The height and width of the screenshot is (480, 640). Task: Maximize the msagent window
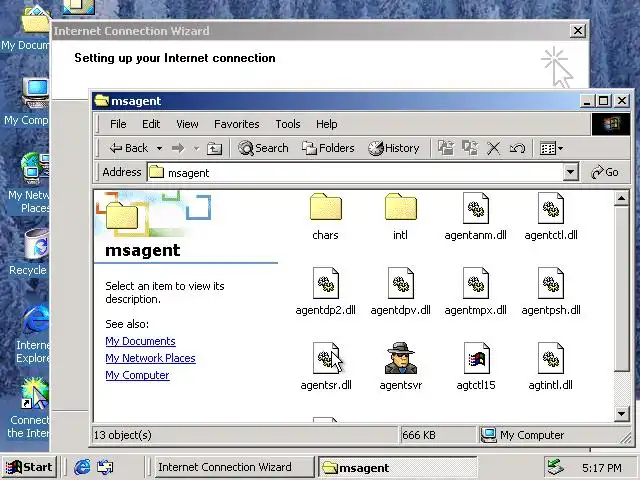pyautogui.click(x=603, y=100)
